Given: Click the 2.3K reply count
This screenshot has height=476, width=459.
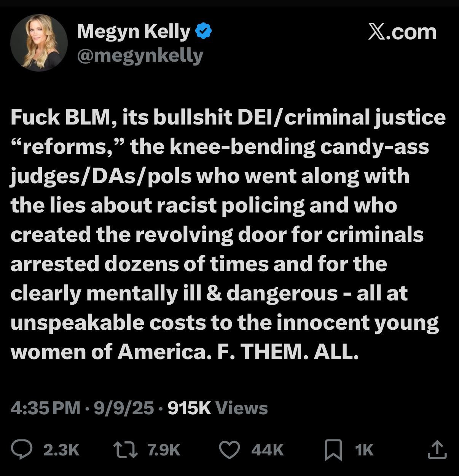Looking at the screenshot, I should [61, 450].
